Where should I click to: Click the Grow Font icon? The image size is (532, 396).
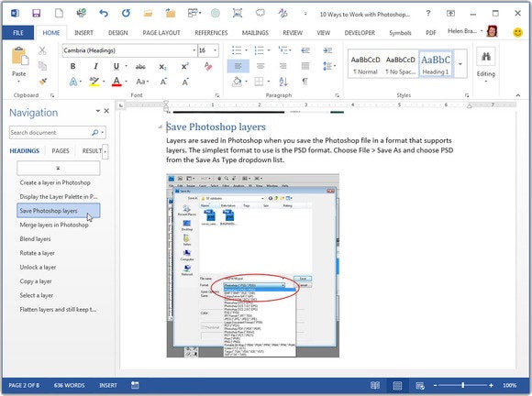click(x=163, y=82)
